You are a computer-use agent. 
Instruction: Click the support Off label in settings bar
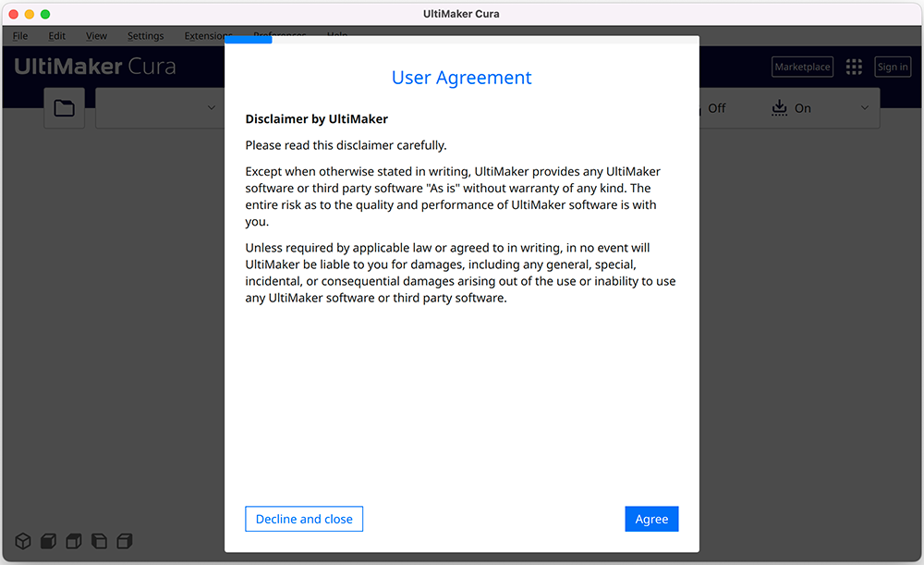pos(717,108)
